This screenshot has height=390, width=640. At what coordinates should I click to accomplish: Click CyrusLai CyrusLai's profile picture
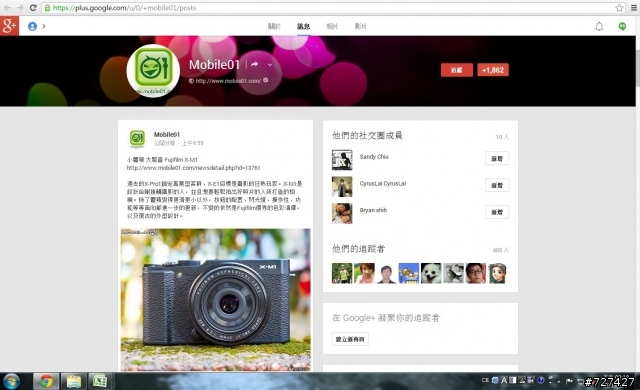click(x=342, y=186)
